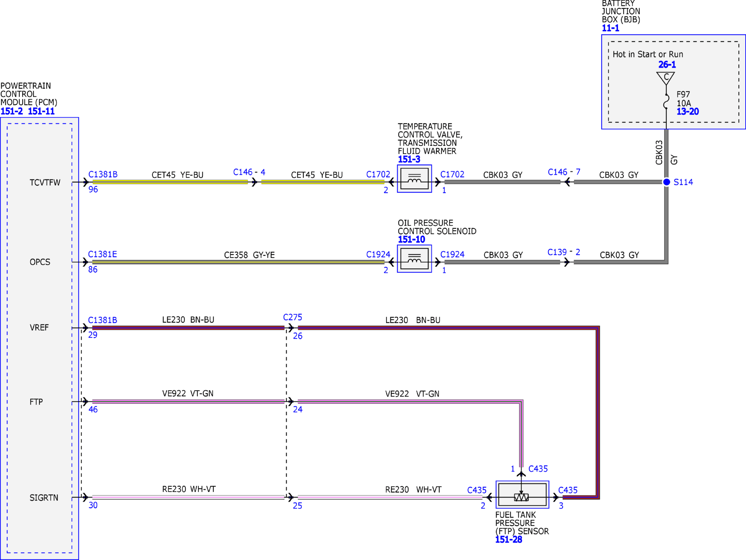Click the vertical CBK03 wire label
The width and height of the screenshot is (746, 560).
tap(659, 153)
